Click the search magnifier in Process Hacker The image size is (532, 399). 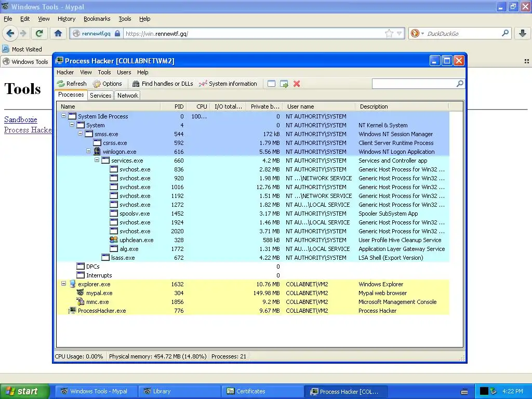(460, 84)
